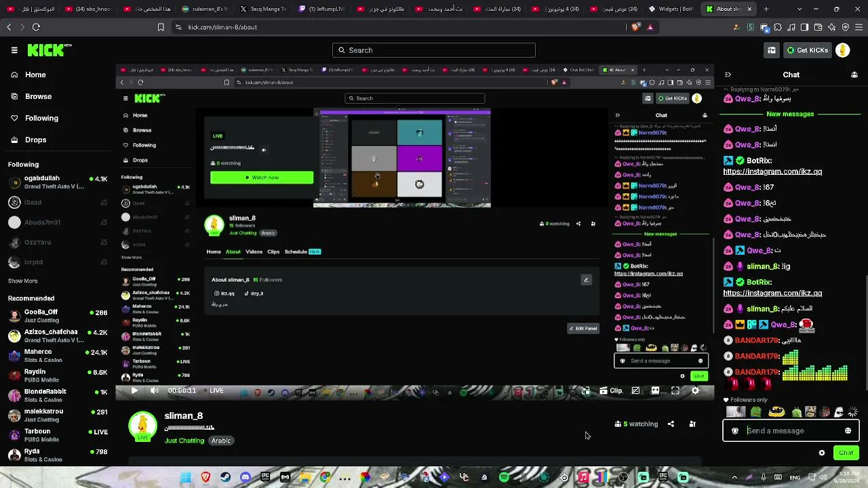Click the Arabic language tag
This screenshot has width=868, height=488.
click(221, 441)
